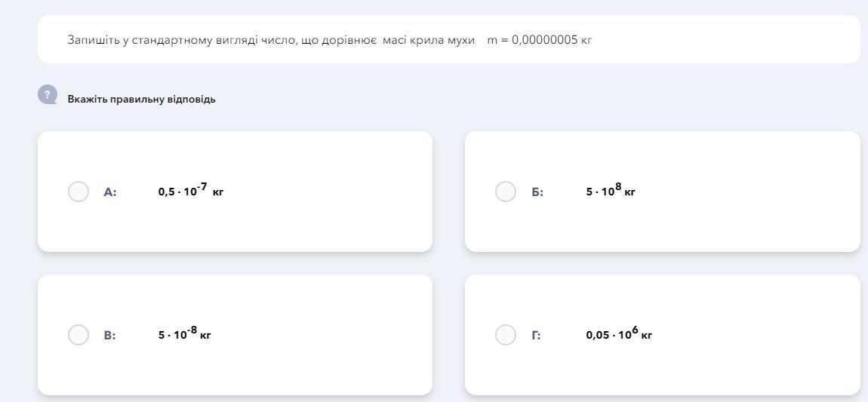
Task: Select radio button for answer А
Action: click(x=78, y=192)
